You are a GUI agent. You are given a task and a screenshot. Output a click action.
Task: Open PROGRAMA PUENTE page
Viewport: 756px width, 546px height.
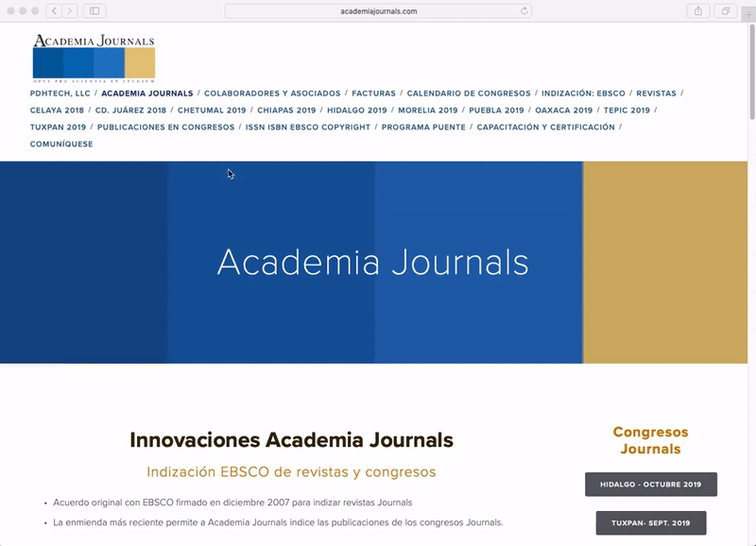click(x=423, y=128)
